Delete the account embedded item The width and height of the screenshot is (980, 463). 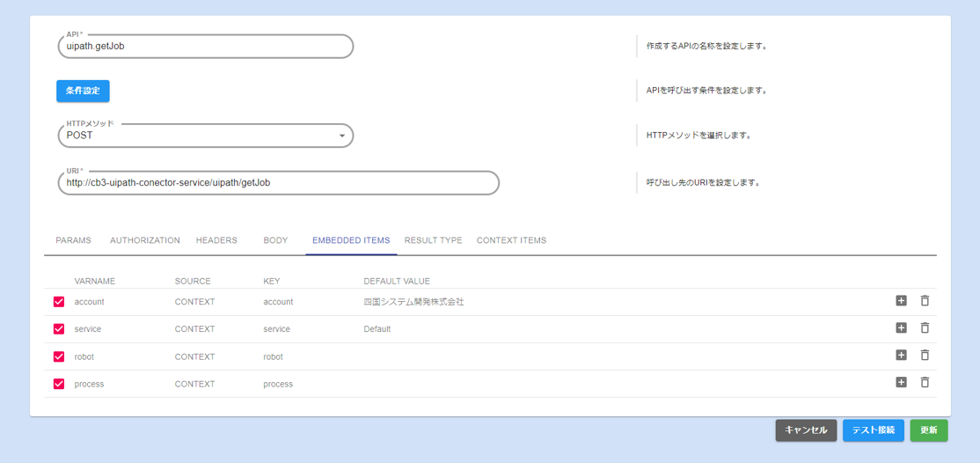(925, 301)
